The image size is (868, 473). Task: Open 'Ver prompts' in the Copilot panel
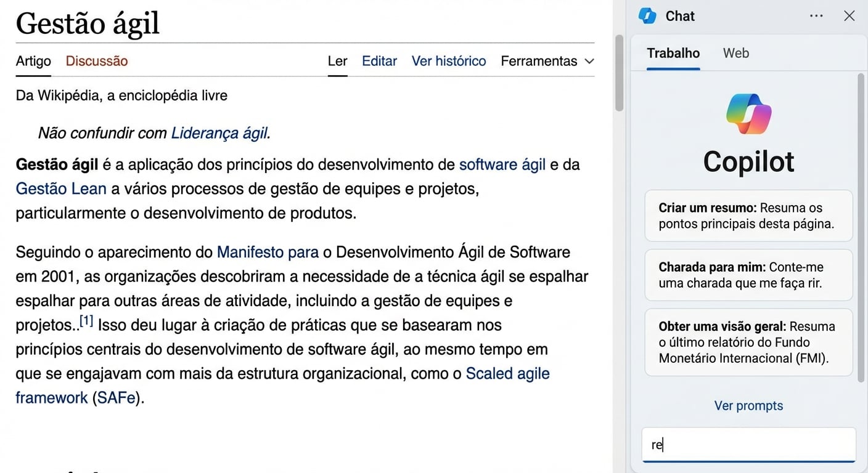pyautogui.click(x=748, y=405)
